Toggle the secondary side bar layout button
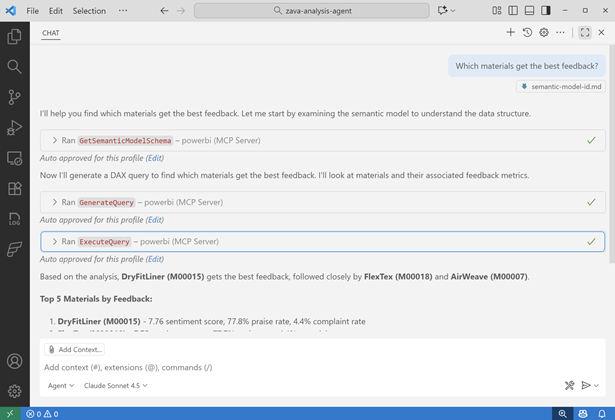615x420 pixels. [x=545, y=10]
